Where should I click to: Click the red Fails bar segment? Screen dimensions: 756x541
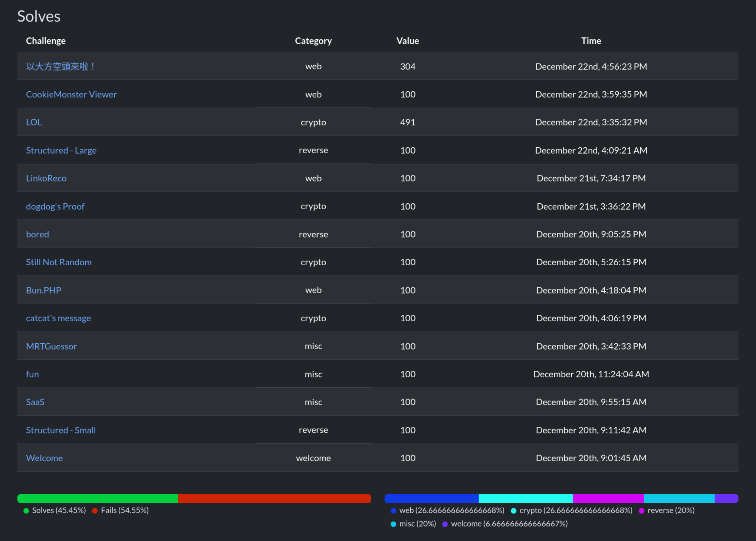[274, 498]
